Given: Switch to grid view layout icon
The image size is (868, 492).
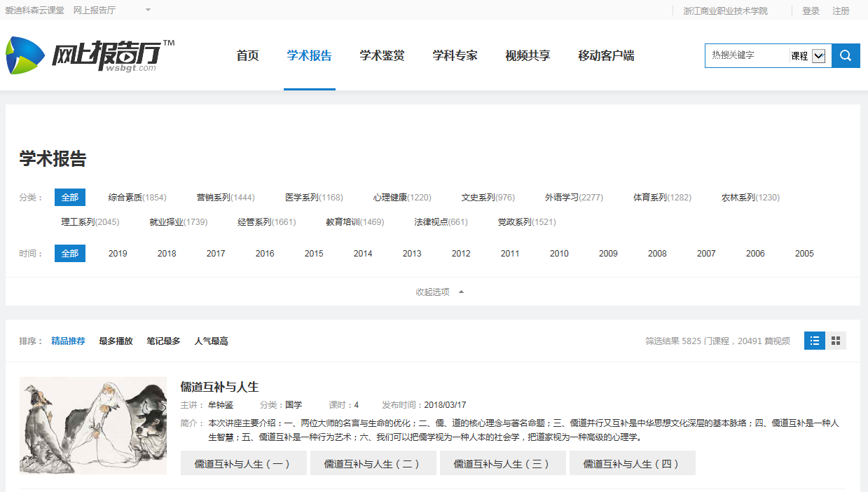Looking at the screenshot, I should pyautogui.click(x=835, y=341).
